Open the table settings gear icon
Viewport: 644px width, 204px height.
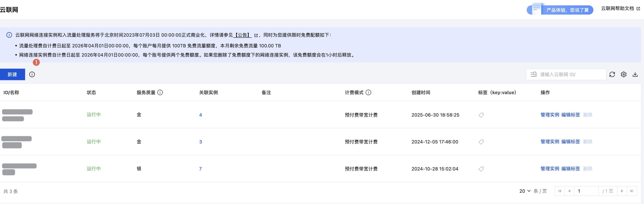[623, 75]
